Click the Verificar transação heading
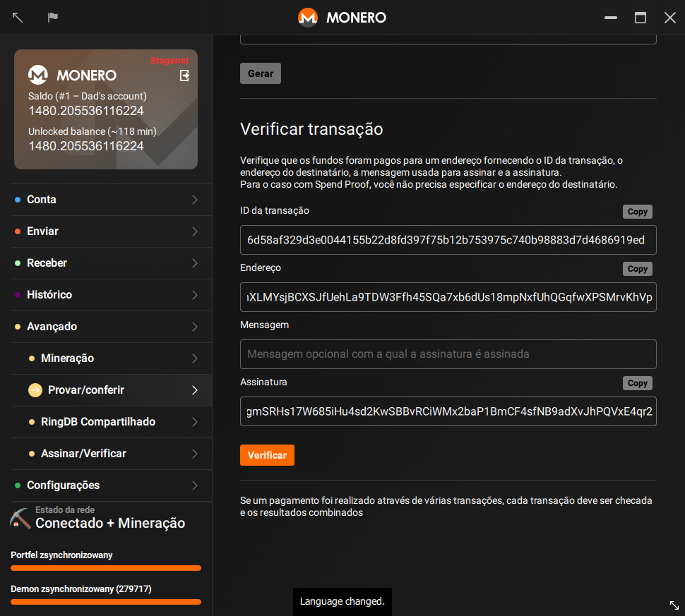Image resolution: width=685 pixels, height=616 pixels. (311, 129)
